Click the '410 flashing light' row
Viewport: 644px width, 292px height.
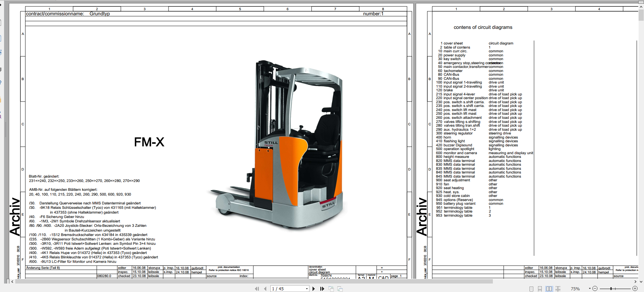477,141
